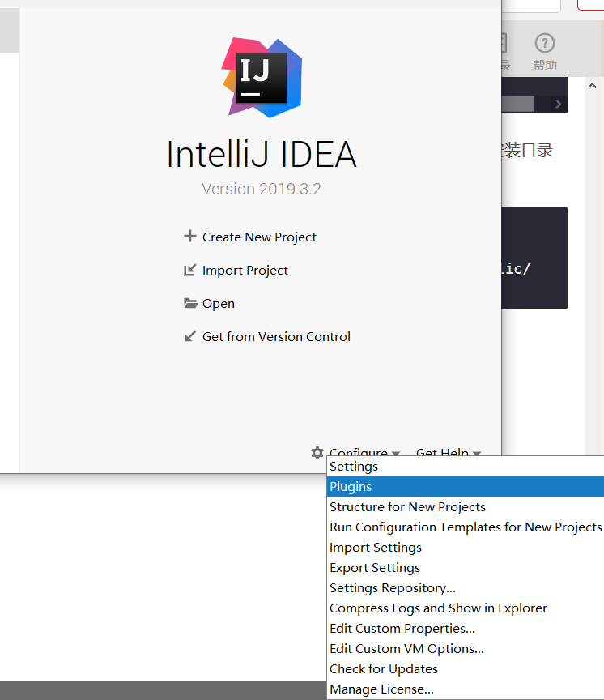Viewport: 604px width, 700px height.
Task: Collapse the Configure dropdown
Action: [x=364, y=452]
